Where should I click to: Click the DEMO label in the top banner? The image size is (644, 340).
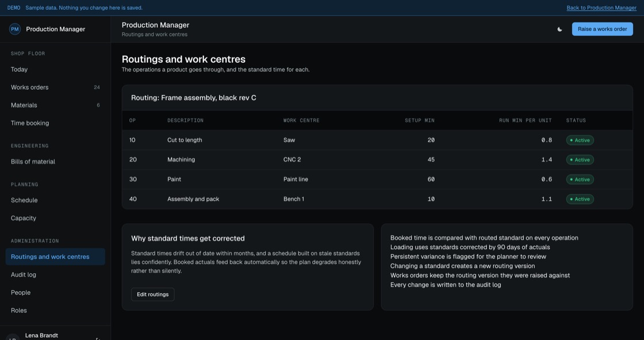click(x=14, y=8)
